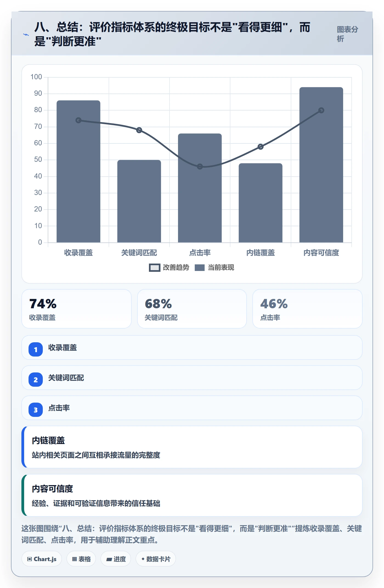This screenshot has height=588, width=384.
Task: Click the 点击率 text in list row 3
Action: tap(59, 408)
